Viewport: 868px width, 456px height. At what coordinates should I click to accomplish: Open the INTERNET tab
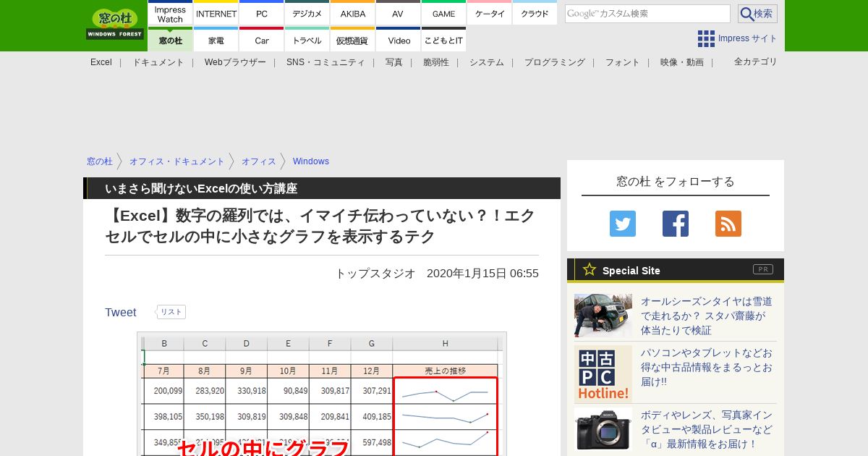(x=216, y=13)
